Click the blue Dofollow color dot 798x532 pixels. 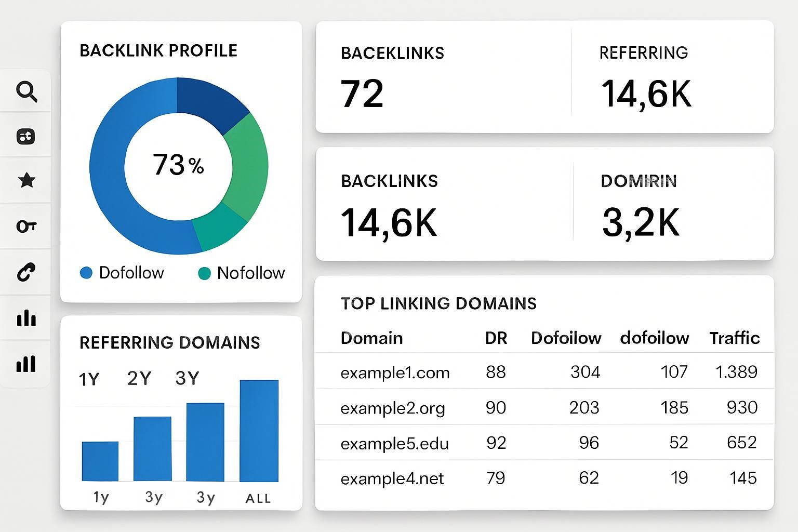coord(86,272)
